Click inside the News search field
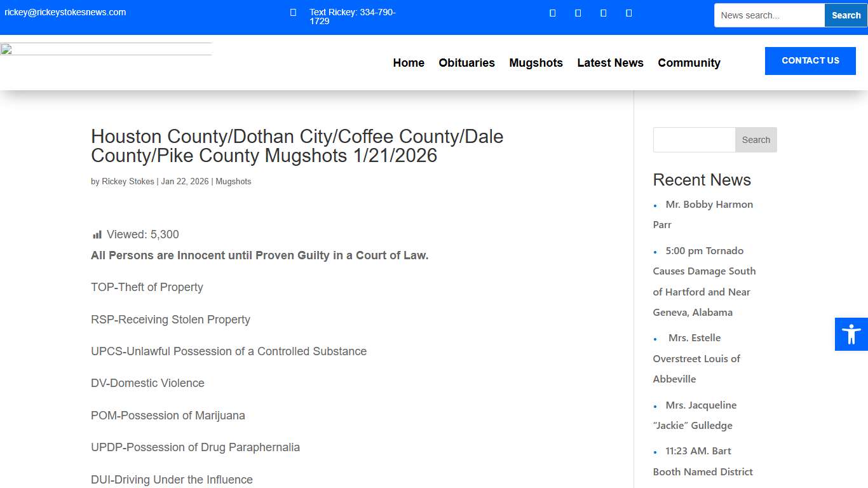 (769, 15)
